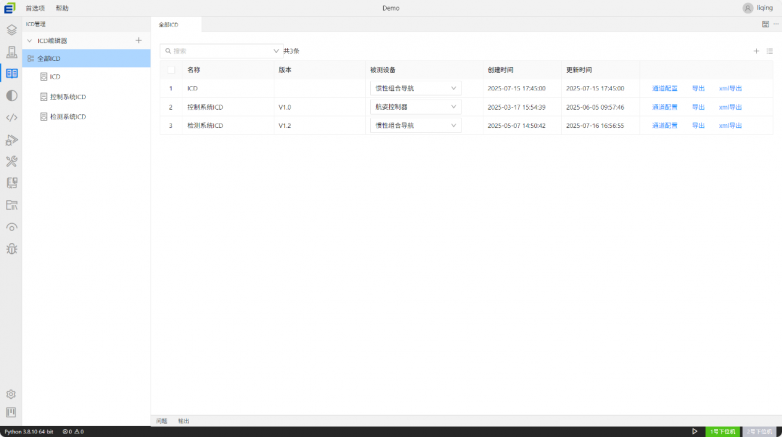Image resolution: width=782 pixels, height=437 pixels.
Task: Click into the 搜索 search field
Action: [221, 51]
